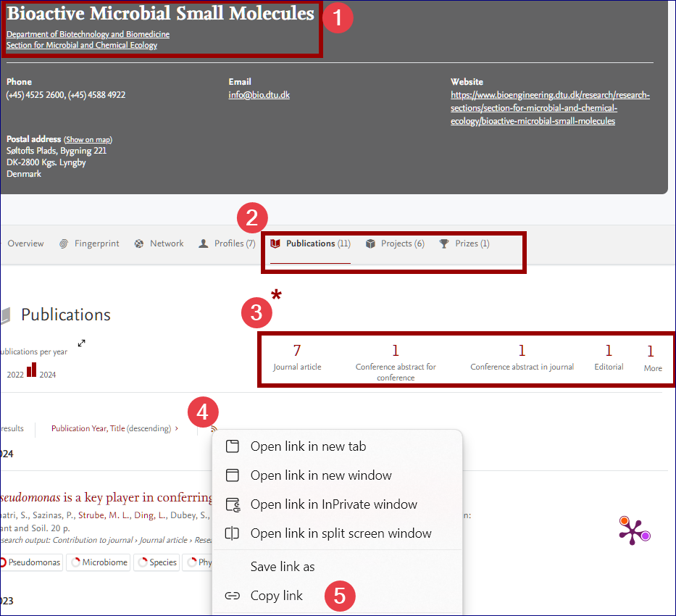Click the Fingerprint tab icon
Image resolution: width=676 pixels, height=616 pixels.
click(x=64, y=244)
